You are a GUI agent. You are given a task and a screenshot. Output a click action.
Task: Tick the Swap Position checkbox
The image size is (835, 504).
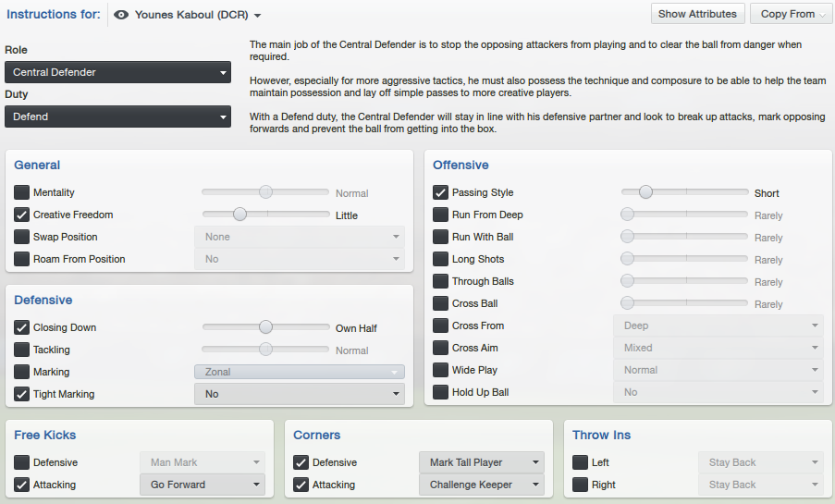(x=22, y=237)
